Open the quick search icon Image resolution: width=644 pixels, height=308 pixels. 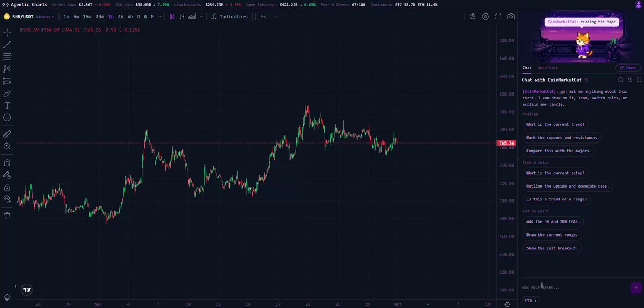pos(472,17)
